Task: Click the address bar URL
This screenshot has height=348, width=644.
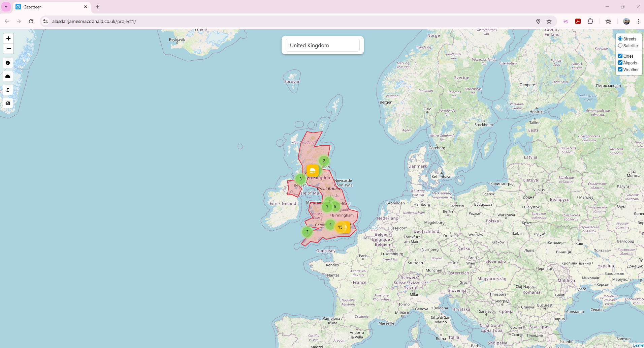Action: click(x=94, y=21)
